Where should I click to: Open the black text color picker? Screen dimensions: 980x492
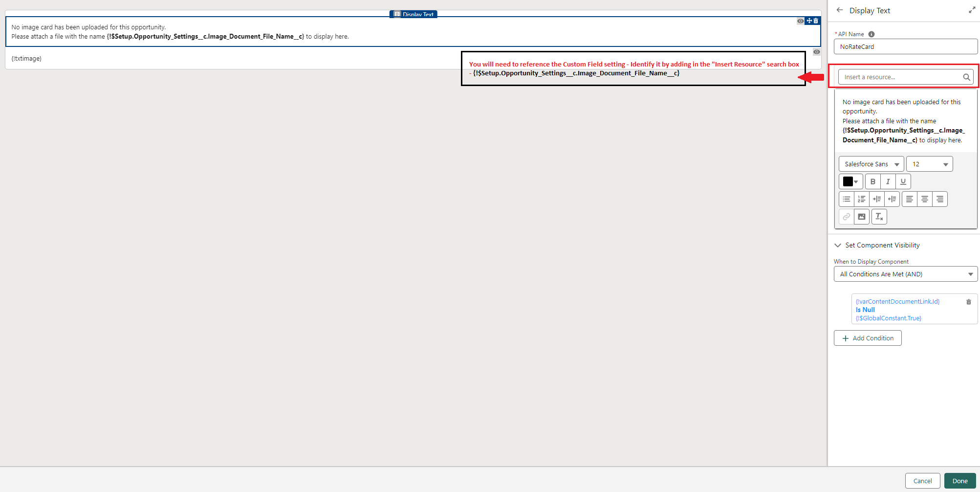(x=850, y=181)
